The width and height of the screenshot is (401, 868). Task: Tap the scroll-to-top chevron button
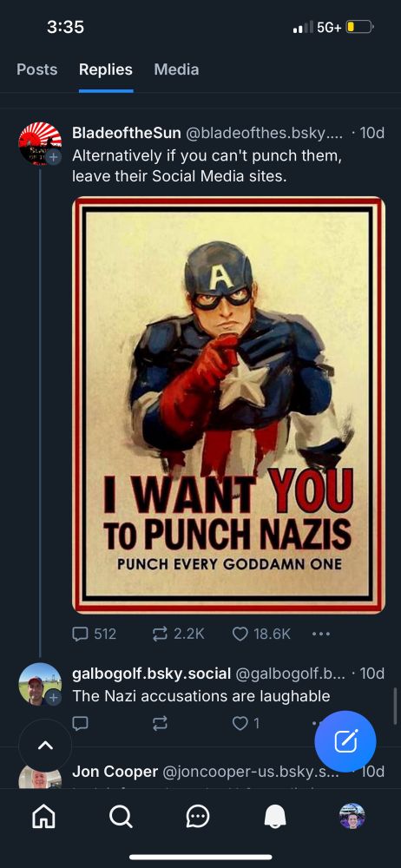[x=45, y=746]
